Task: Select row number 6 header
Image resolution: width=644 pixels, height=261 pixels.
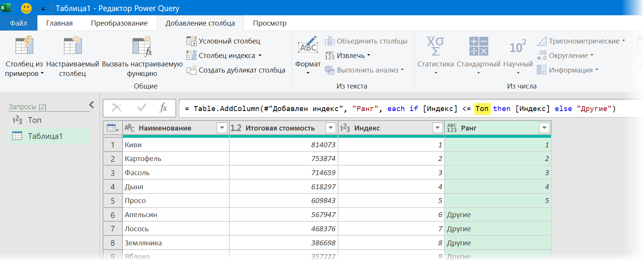Action: pos(113,215)
